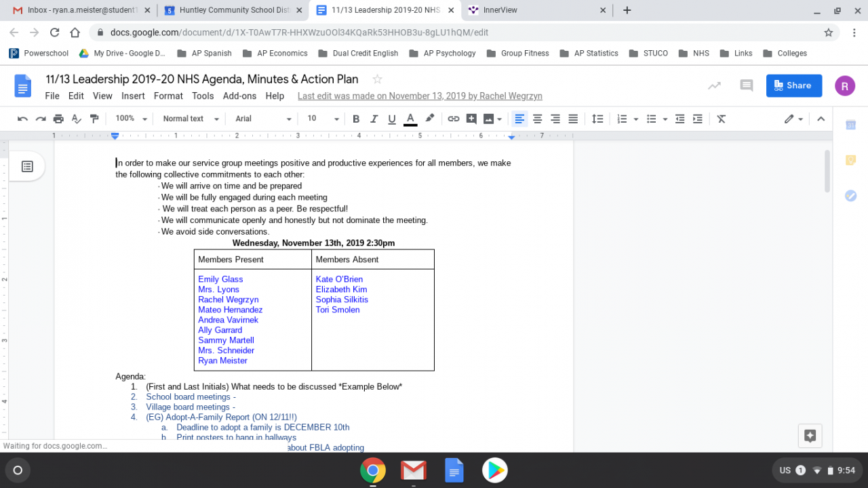Print the document using toolbar printer icon

[58, 119]
